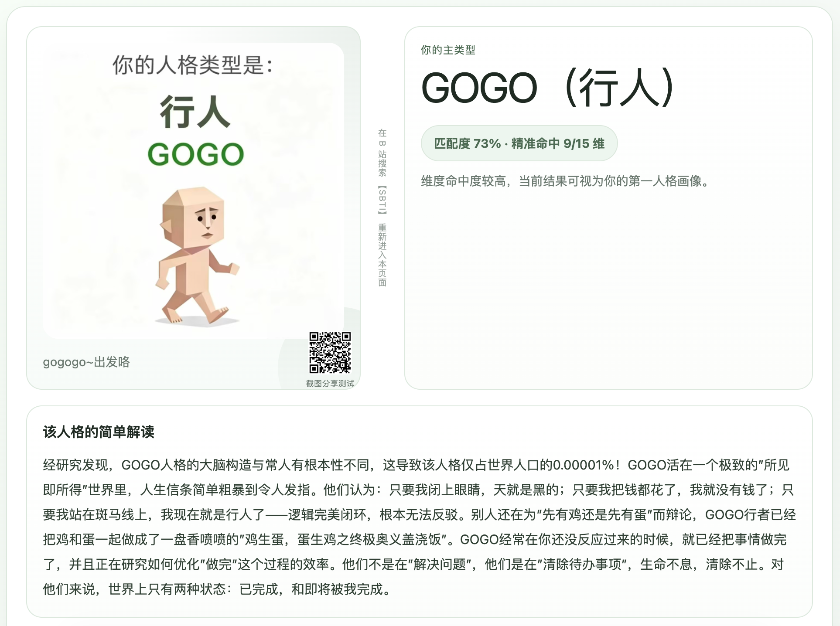Viewport: 840px width, 626px height.
Task: Click the 截图分享测试 caption under QR code
Action: click(x=330, y=383)
